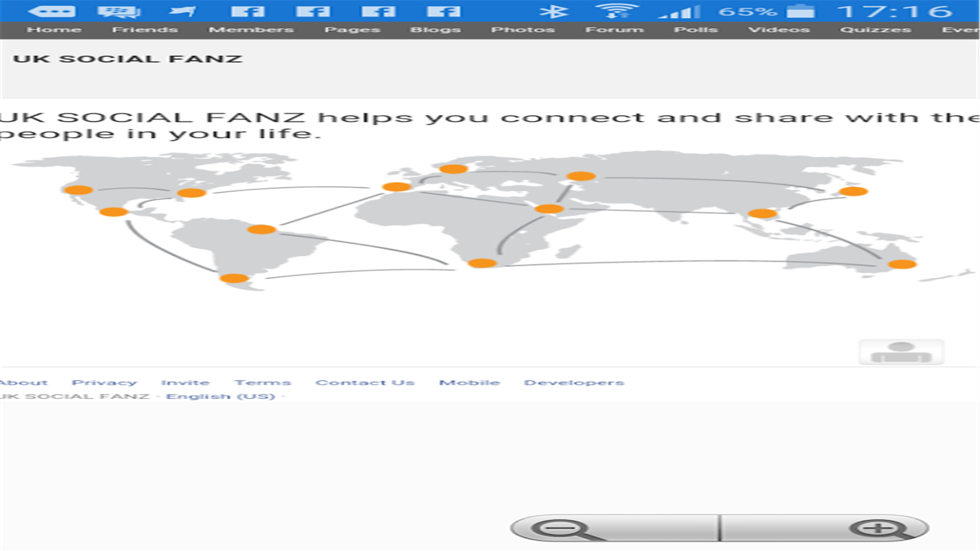Click the user profile avatar icon
The height and width of the screenshot is (551, 980).
901,352
